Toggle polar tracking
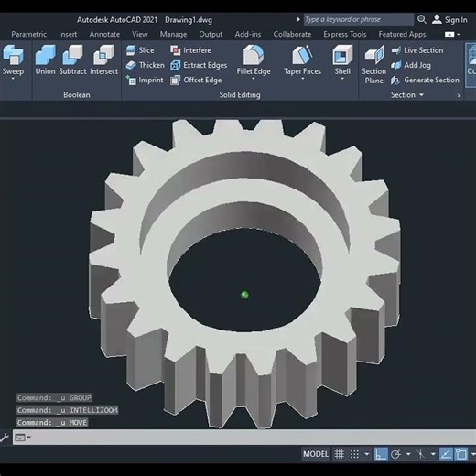The width and height of the screenshot is (476, 476). [395, 454]
